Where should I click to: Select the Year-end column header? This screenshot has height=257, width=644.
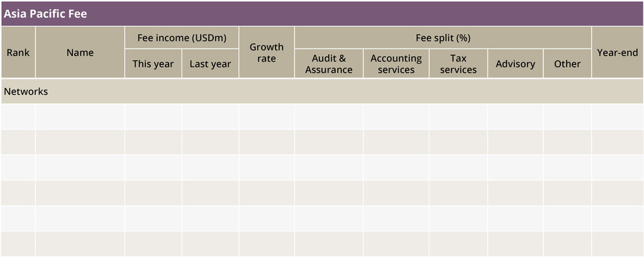(x=617, y=52)
